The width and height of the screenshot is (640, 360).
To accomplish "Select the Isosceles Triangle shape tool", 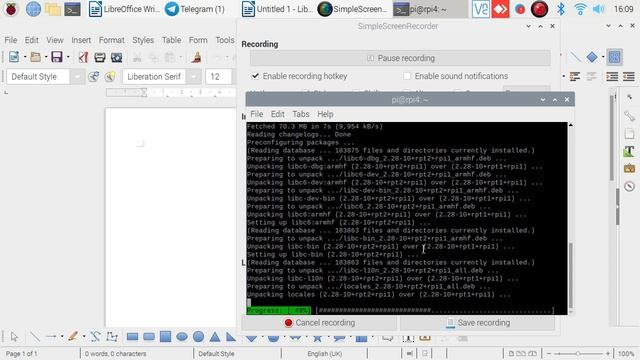I will coord(215,337).
